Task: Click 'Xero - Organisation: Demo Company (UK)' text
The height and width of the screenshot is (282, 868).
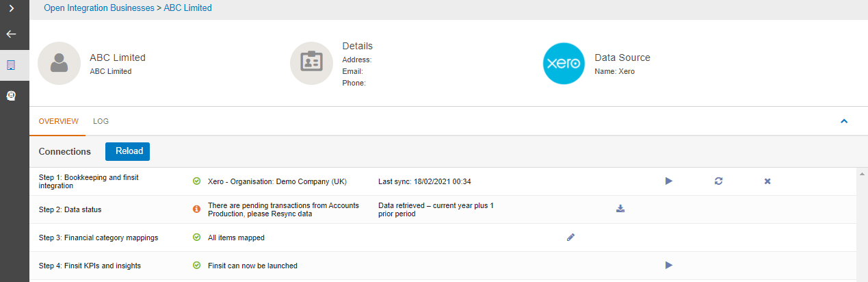Action: [x=277, y=181]
